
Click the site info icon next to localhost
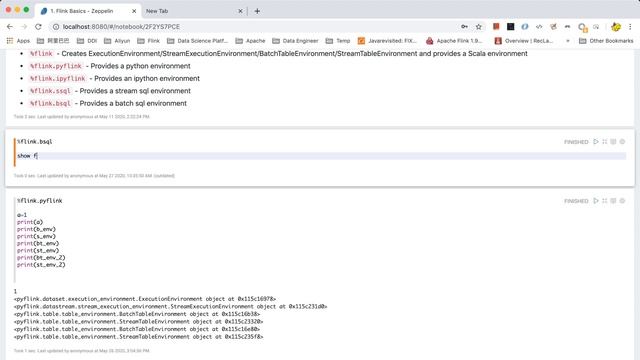[x=56, y=27]
